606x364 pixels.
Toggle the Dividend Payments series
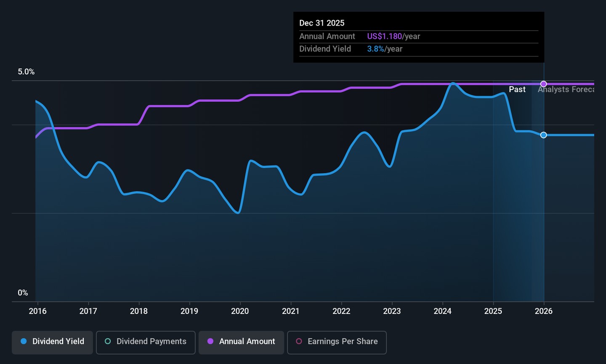[x=146, y=342]
